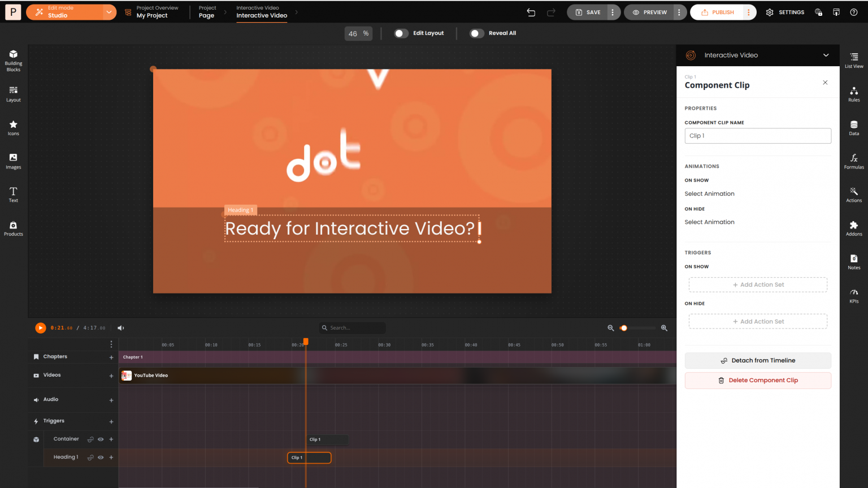This screenshot has width=868, height=488.
Task: Open PUBLISH options three-dot menu
Action: pos(749,12)
